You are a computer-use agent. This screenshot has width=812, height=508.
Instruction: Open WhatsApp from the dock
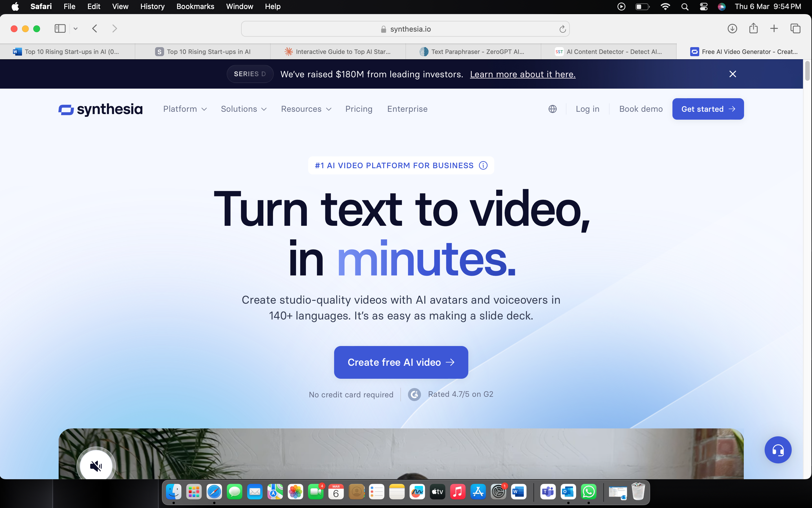(588, 492)
